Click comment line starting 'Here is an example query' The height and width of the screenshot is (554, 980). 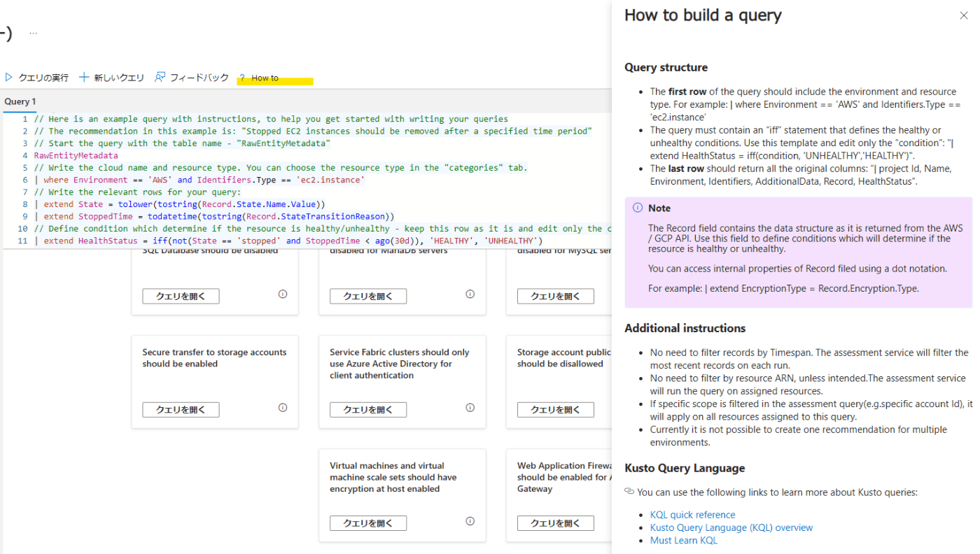pos(271,119)
